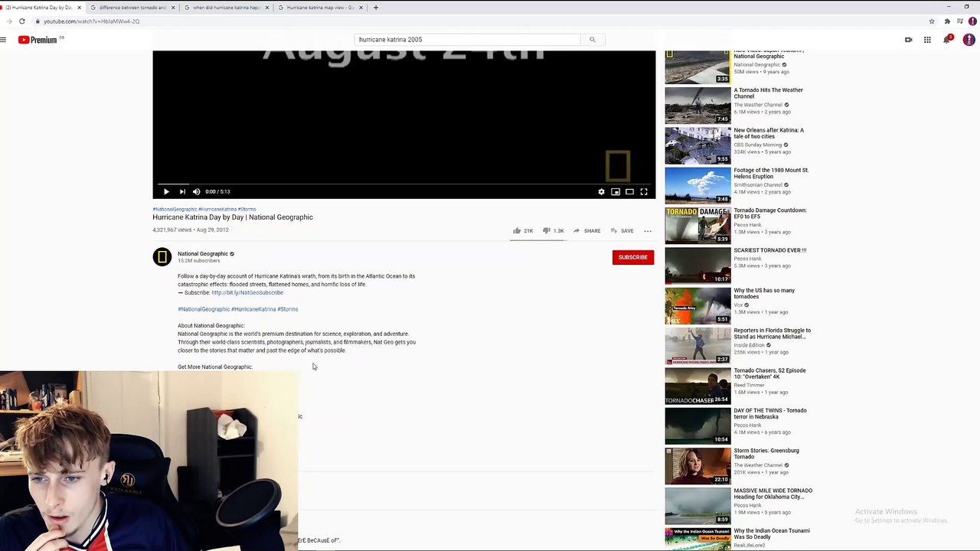980x551 pixels.
Task: Focus the YouTube search box
Action: [467, 40]
